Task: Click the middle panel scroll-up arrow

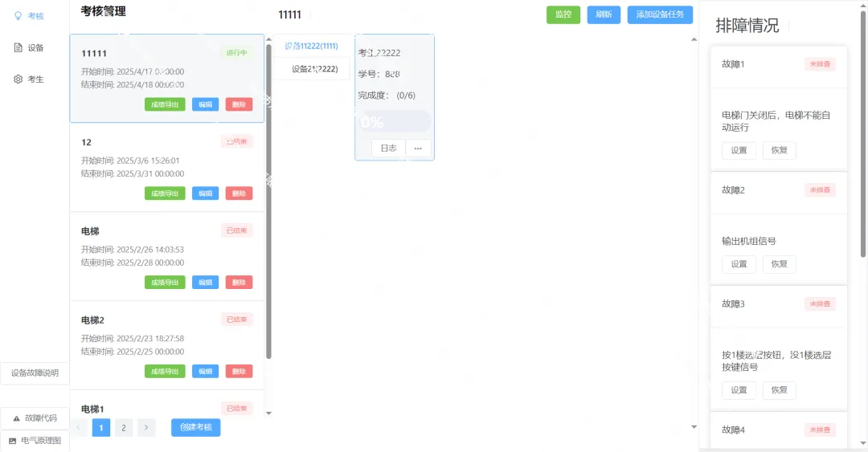Action: 694,39
